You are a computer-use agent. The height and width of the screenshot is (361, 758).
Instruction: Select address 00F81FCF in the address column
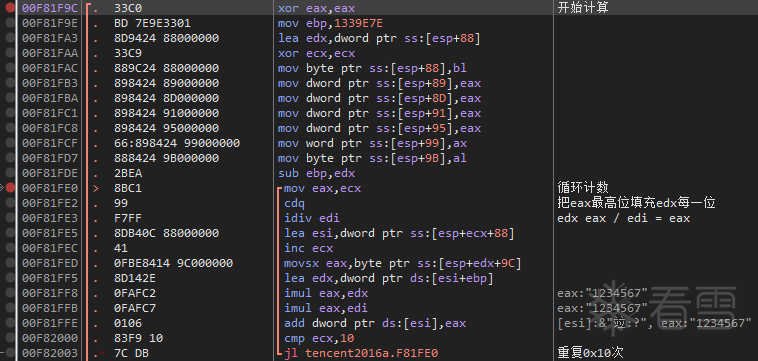tap(50, 143)
